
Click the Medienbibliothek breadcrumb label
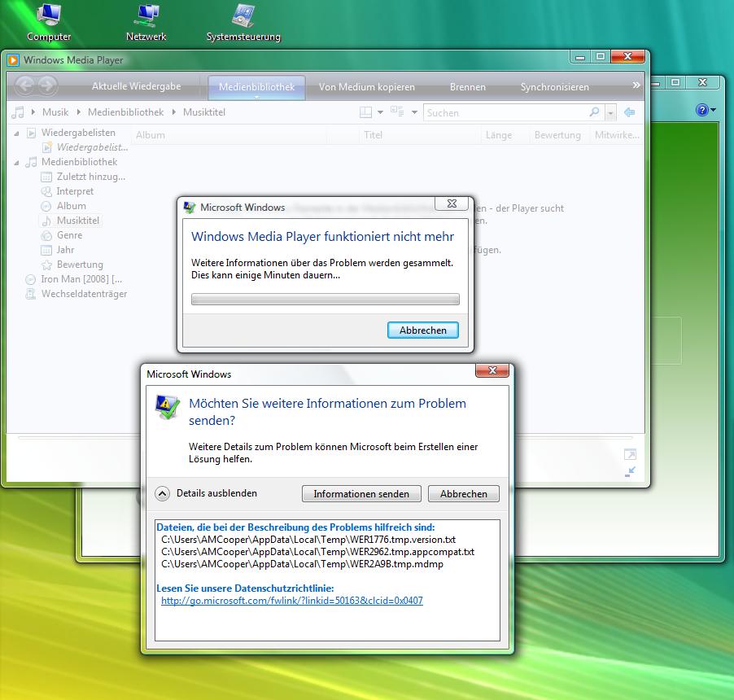pos(126,112)
